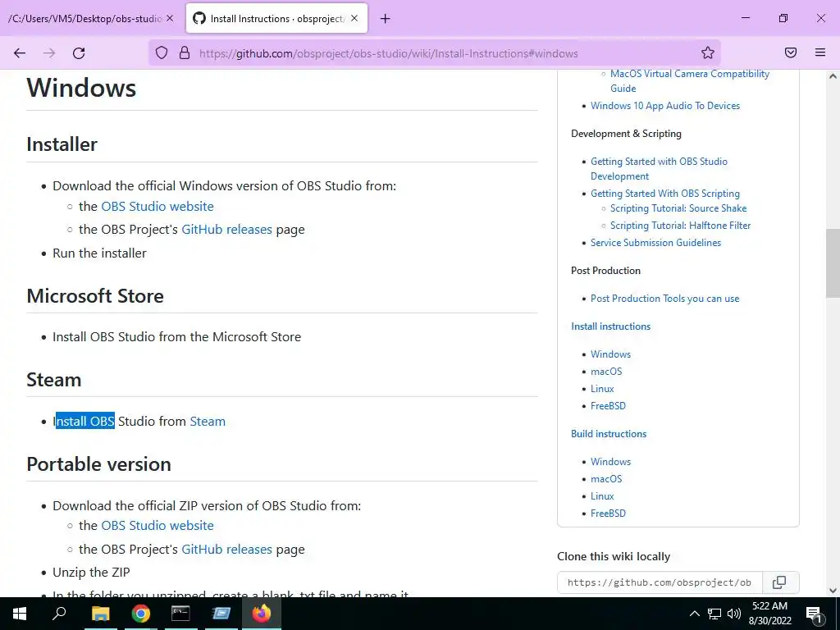Click the highlighted 'Install OBS' text

(x=85, y=421)
